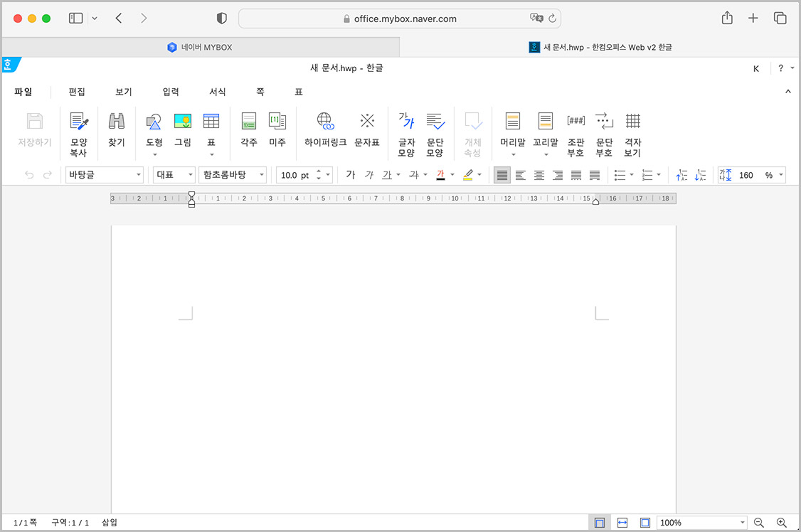Zoom in using plus magnifier
The width and height of the screenshot is (801, 532).
click(x=782, y=522)
